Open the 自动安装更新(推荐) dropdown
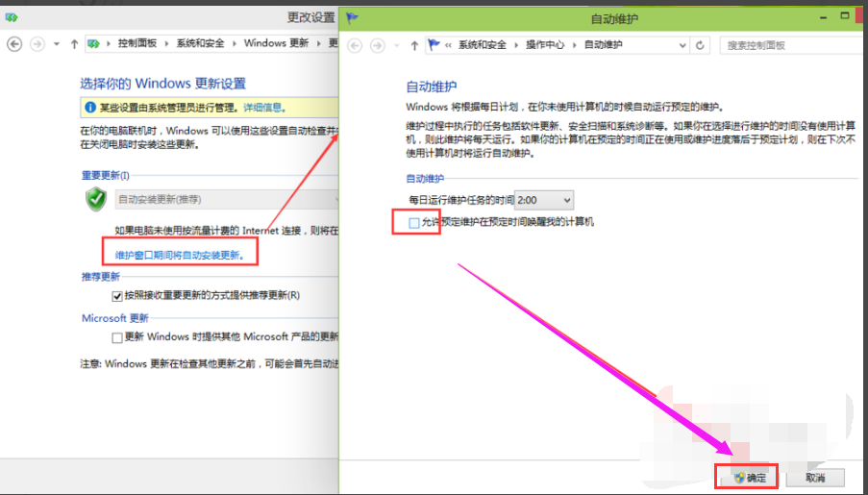This screenshot has width=868, height=495. [226, 199]
